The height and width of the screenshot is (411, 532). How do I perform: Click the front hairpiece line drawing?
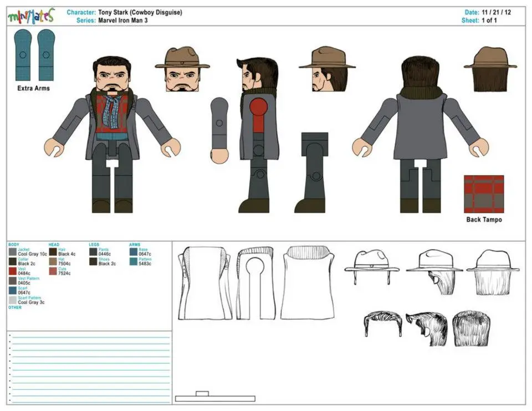tap(383, 323)
